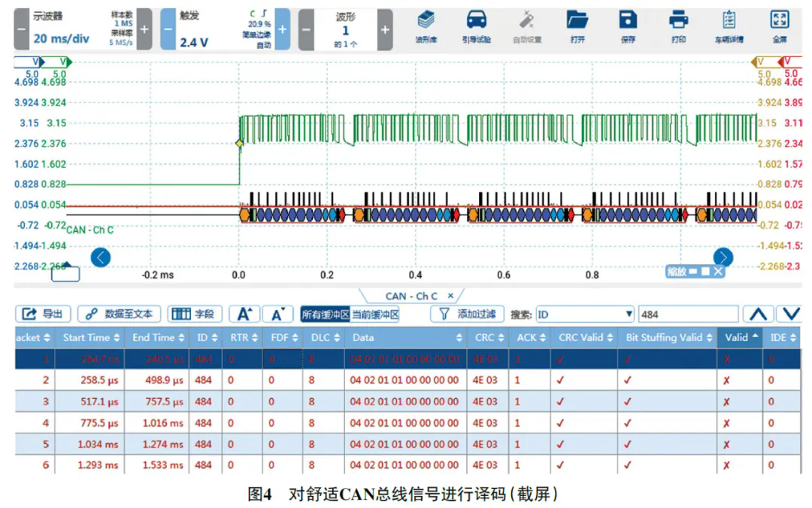Screen dimensions: 812x508
Task: Click the search value field containing 484
Action: pyautogui.click(x=687, y=315)
